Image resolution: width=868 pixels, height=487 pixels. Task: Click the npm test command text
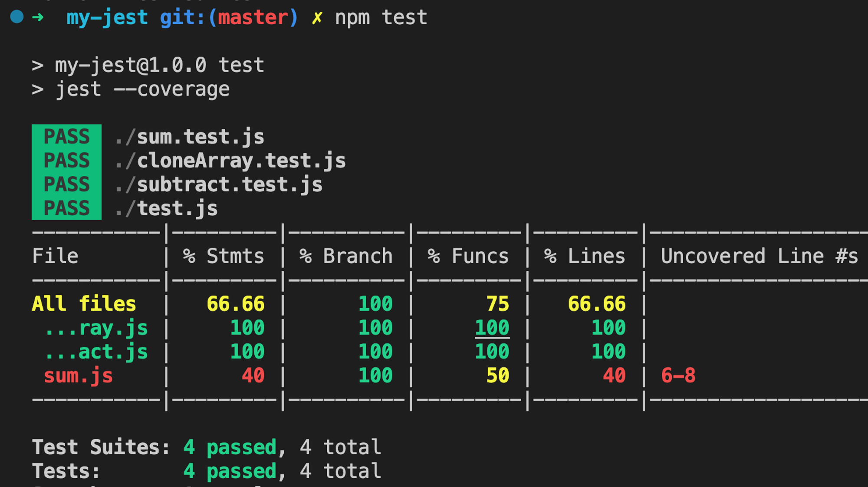point(381,18)
